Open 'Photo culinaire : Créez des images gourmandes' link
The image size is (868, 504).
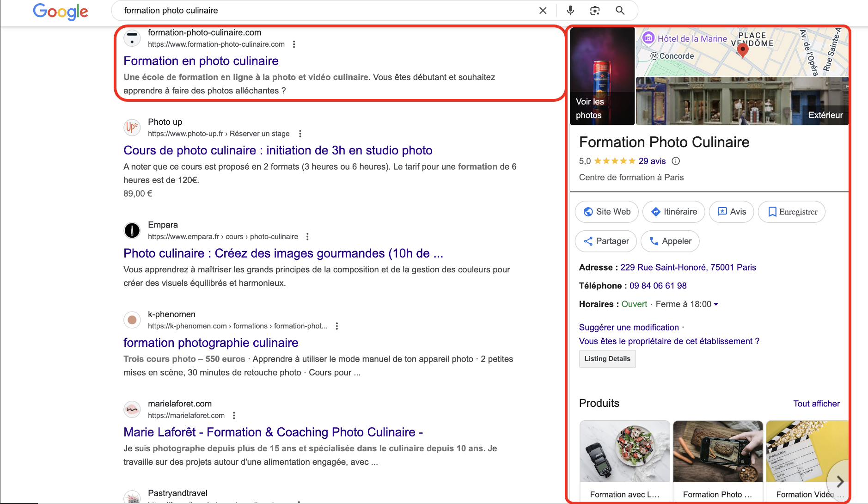[x=283, y=253]
